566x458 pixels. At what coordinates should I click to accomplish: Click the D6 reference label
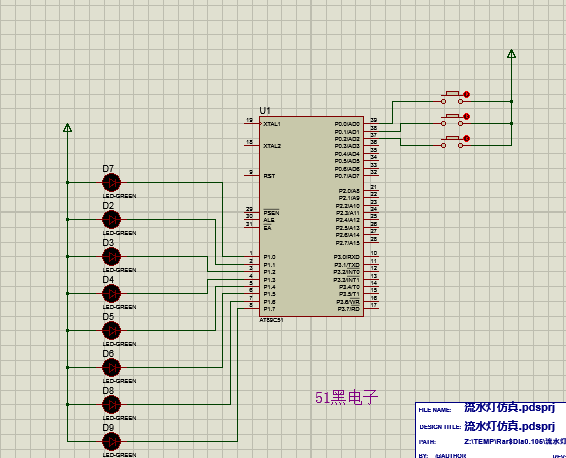point(108,354)
